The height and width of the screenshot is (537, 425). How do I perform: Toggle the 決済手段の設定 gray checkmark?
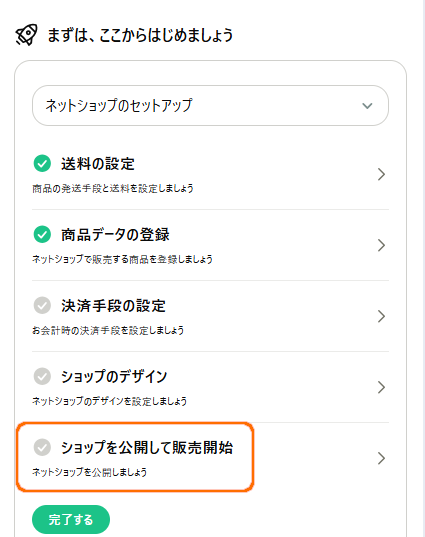click(42, 305)
